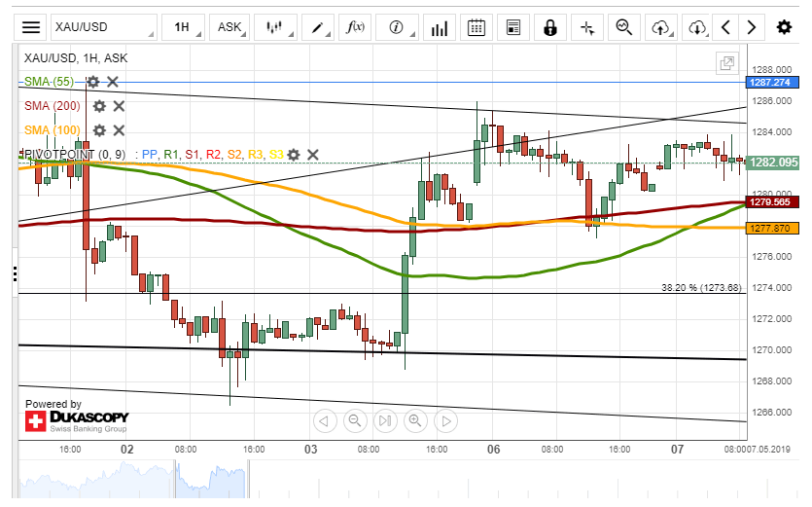Image resolution: width=812 pixels, height=507 pixels.
Task: Switch the ASK price side dropdown
Action: click(x=229, y=27)
